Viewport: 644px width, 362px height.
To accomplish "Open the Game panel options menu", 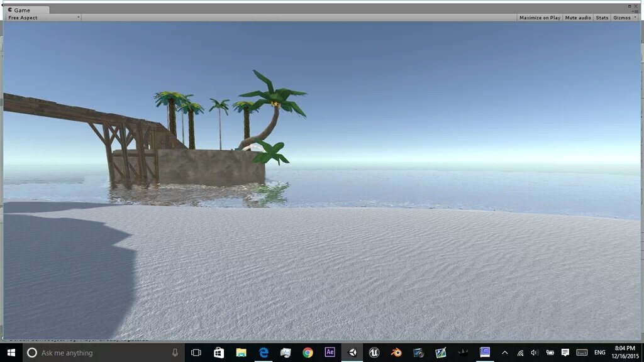I will tap(635, 10).
